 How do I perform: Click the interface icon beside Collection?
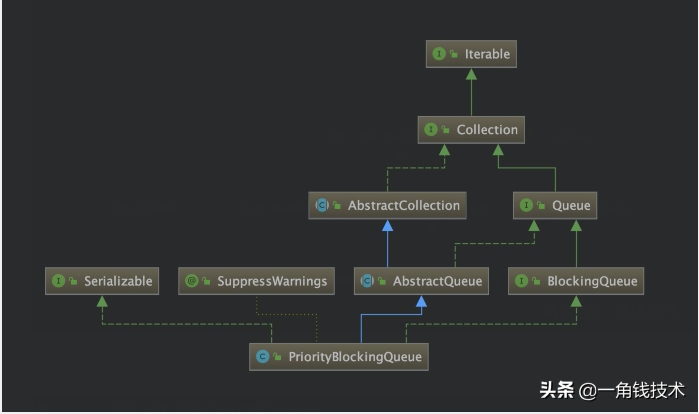pos(432,130)
